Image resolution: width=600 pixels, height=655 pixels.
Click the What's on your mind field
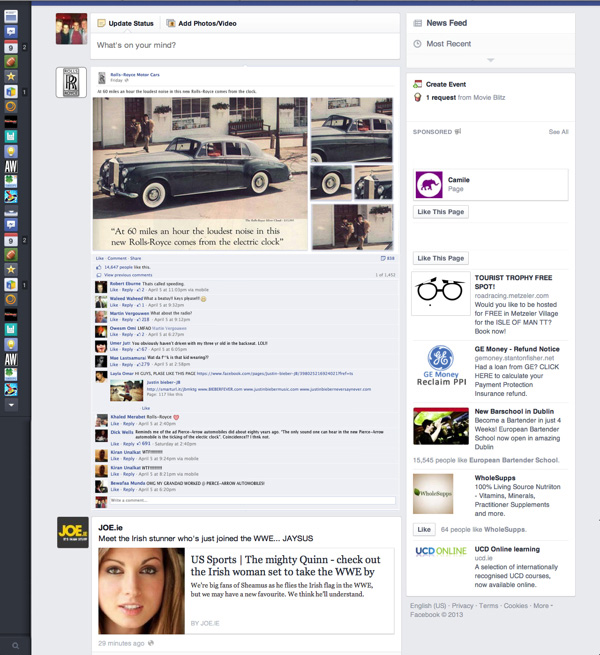pos(245,46)
